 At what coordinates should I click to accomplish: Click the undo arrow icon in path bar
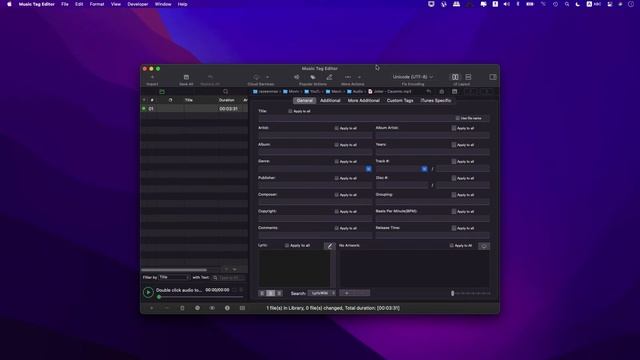click(x=428, y=91)
